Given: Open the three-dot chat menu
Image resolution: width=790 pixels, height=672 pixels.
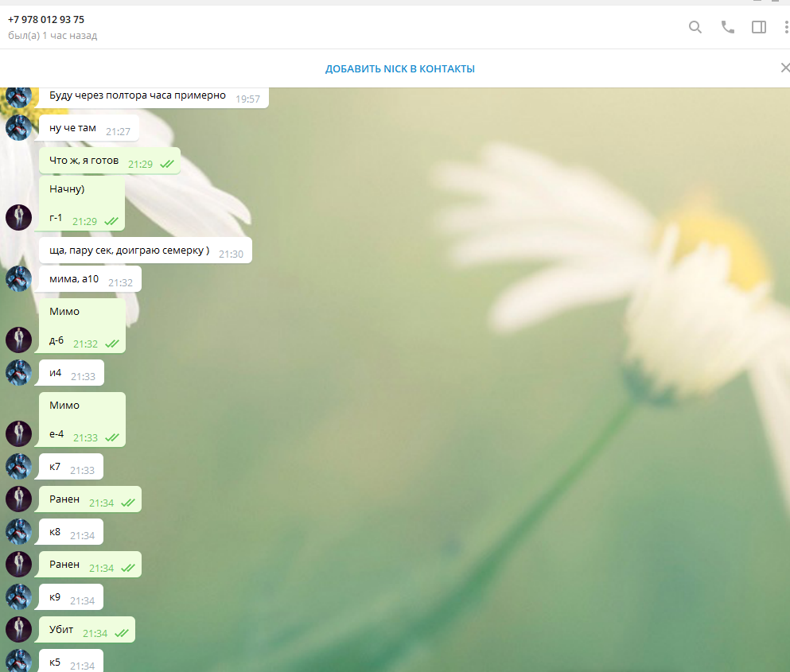Looking at the screenshot, I should [787, 27].
